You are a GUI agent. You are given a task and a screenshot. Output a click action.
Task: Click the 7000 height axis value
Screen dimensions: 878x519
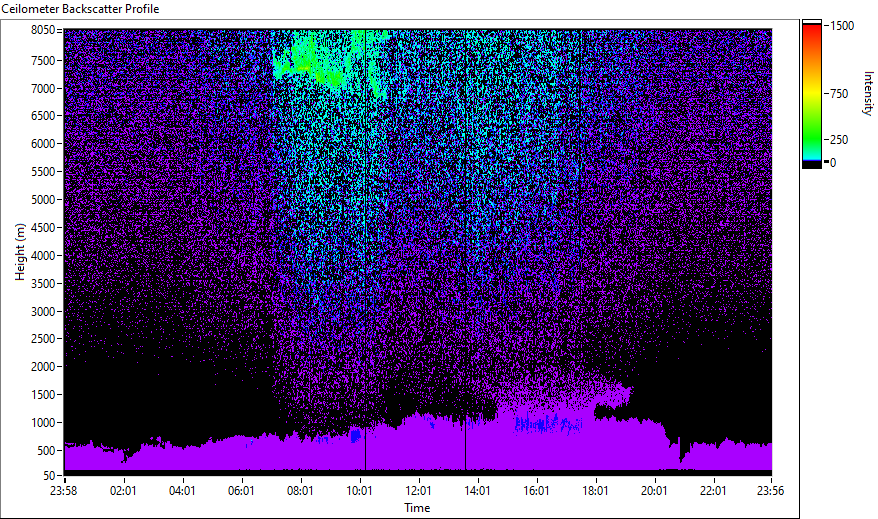(x=43, y=88)
